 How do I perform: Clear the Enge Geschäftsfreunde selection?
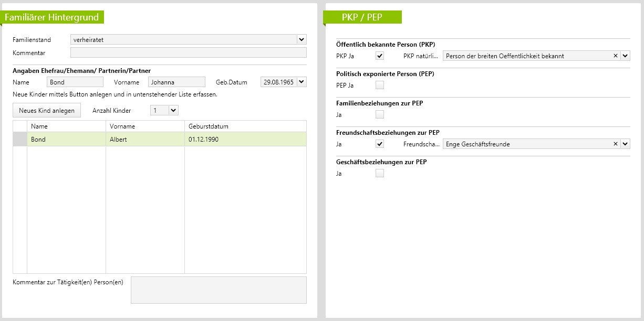[x=615, y=144]
